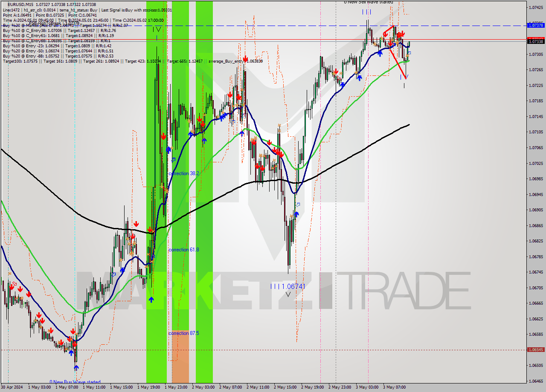Click the 1.07265 price axis label
The width and height of the screenshot is (546, 392).
click(536, 69)
